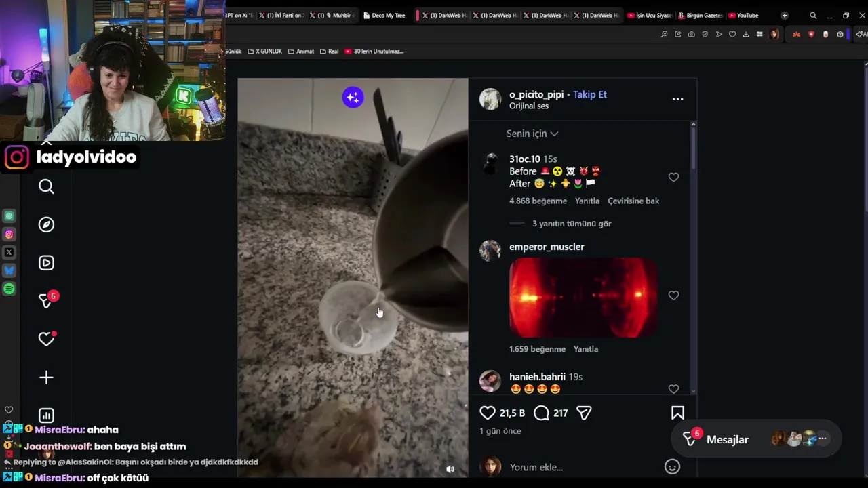The image size is (868, 488).
Task: Like the reel with 21,5 B likes
Action: (x=488, y=413)
